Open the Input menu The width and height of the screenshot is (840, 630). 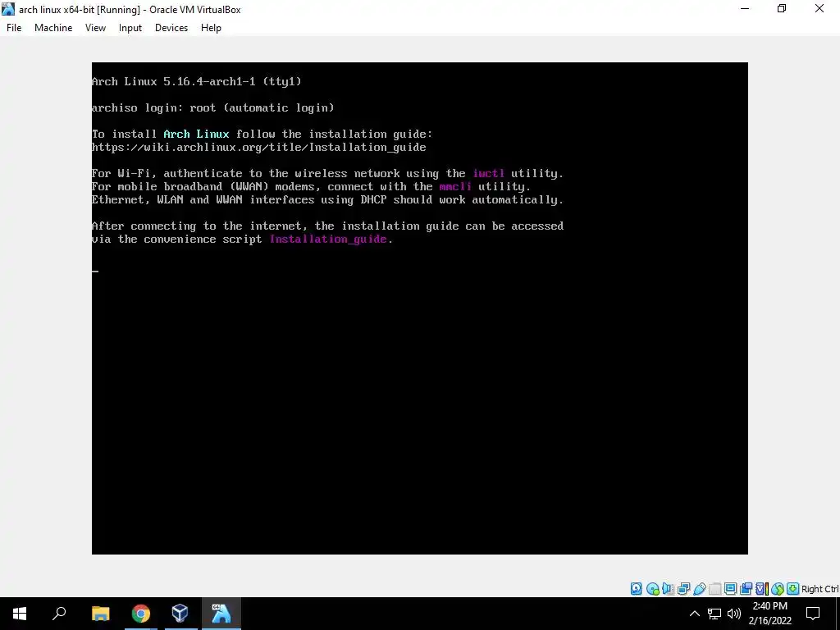tap(130, 28)
